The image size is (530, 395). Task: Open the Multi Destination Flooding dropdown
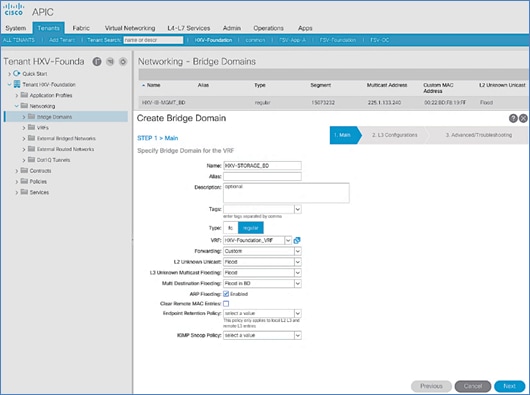(298, 283)
